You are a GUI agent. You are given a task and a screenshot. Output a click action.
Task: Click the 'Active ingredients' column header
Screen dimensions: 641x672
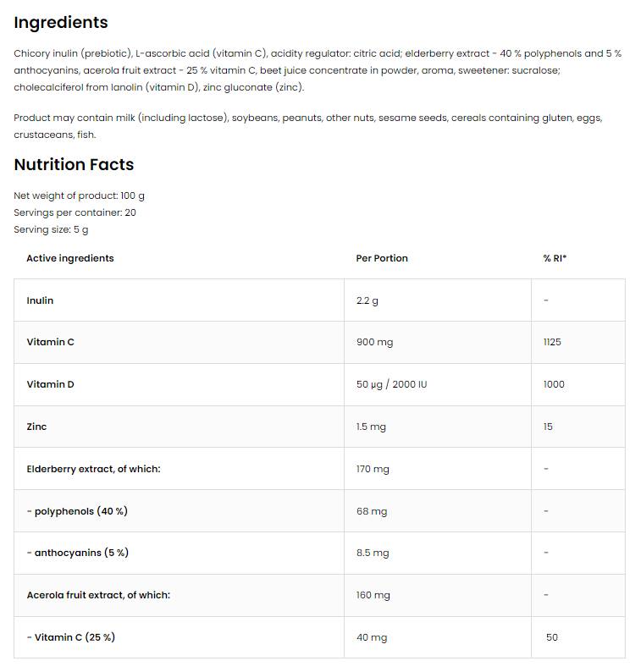coord(69,258)
